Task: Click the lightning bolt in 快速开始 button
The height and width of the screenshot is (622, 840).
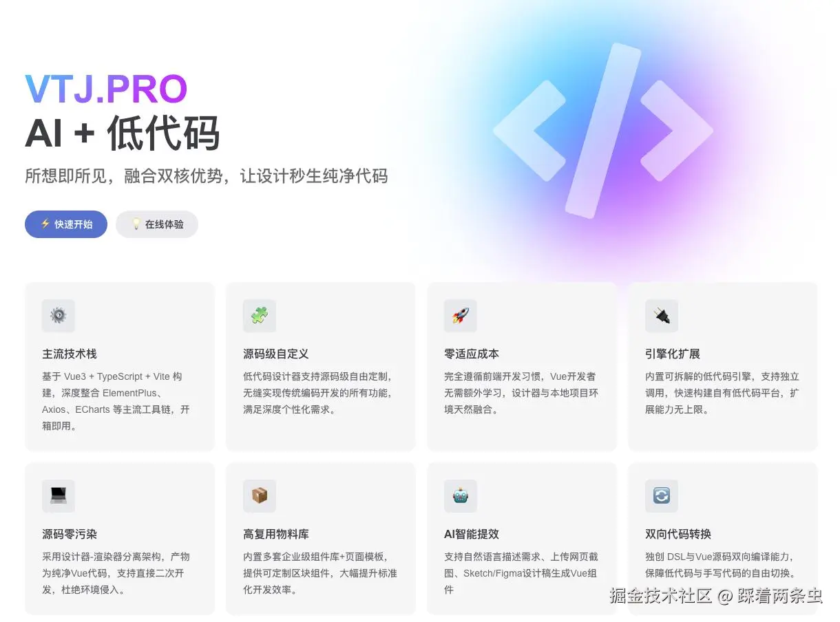Action: (45, 224)
